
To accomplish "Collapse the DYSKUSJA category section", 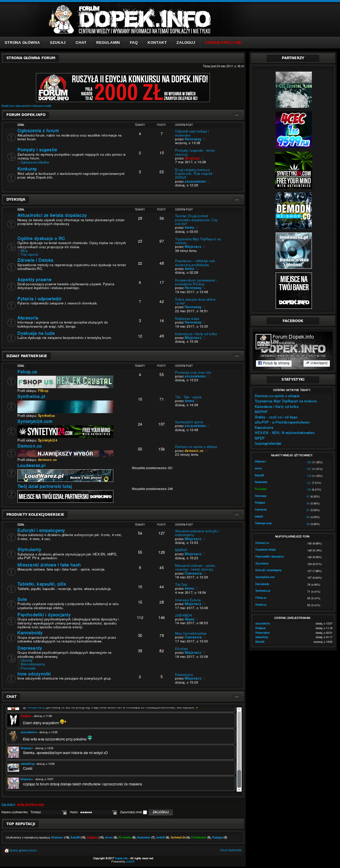I will pos(237,200).
